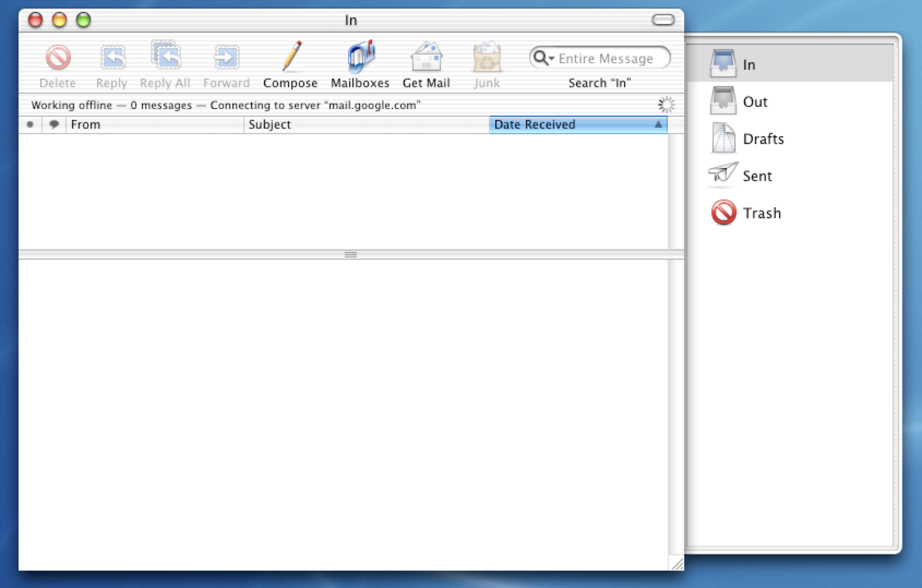Click the Junk toolbar icon
Image resolution: width=922 pixels, height=588 pixels.
pyautogui.click(x=487, y=57)
